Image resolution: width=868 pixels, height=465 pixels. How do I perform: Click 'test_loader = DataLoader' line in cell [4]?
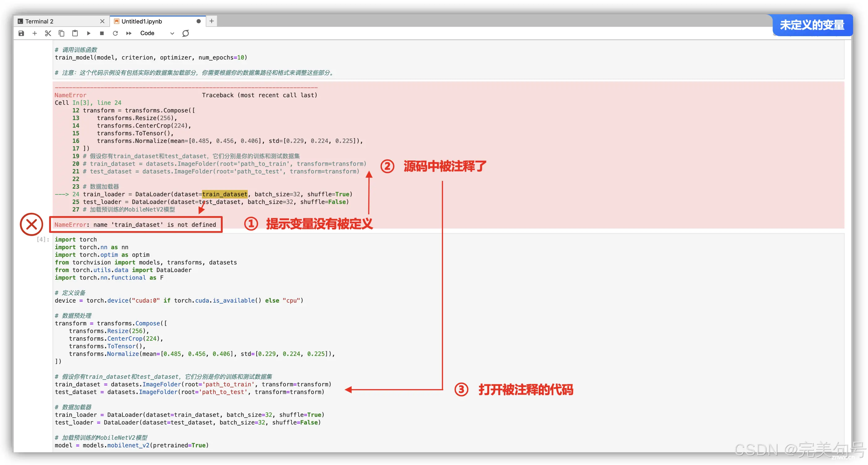[188, 423]
